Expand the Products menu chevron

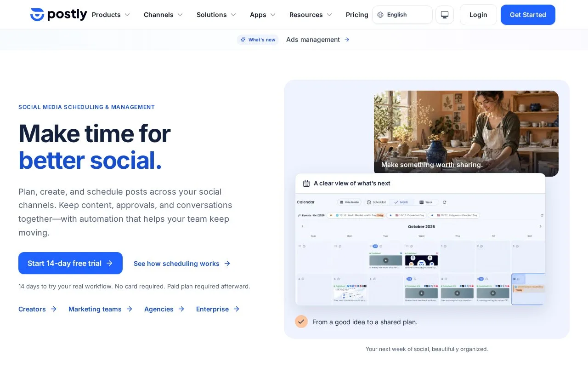click(x=127, y=15)
